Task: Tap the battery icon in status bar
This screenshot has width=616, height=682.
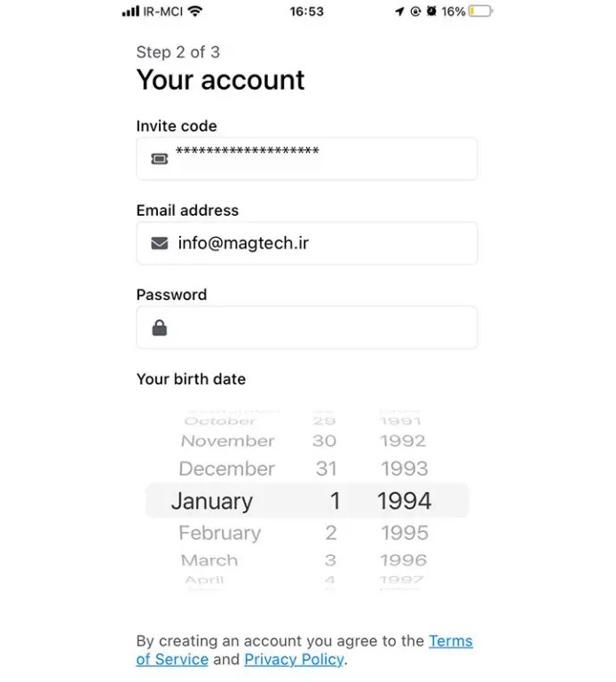Action: pos(480,12)
